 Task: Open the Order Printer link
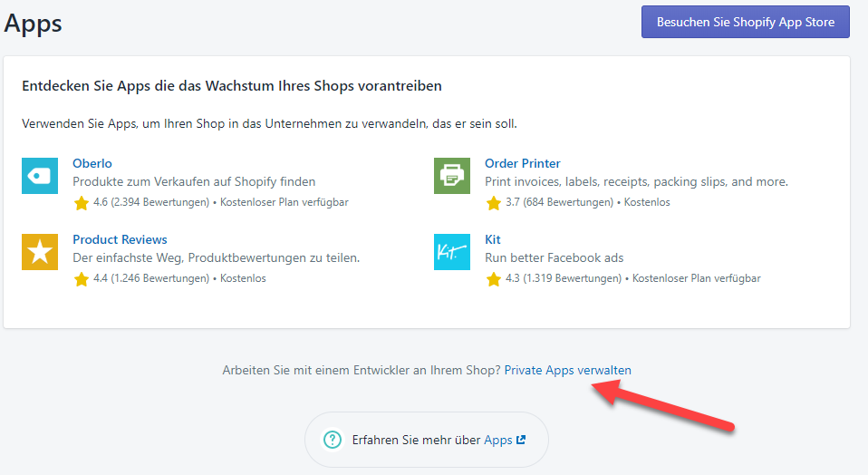click(x=523, y=163)
